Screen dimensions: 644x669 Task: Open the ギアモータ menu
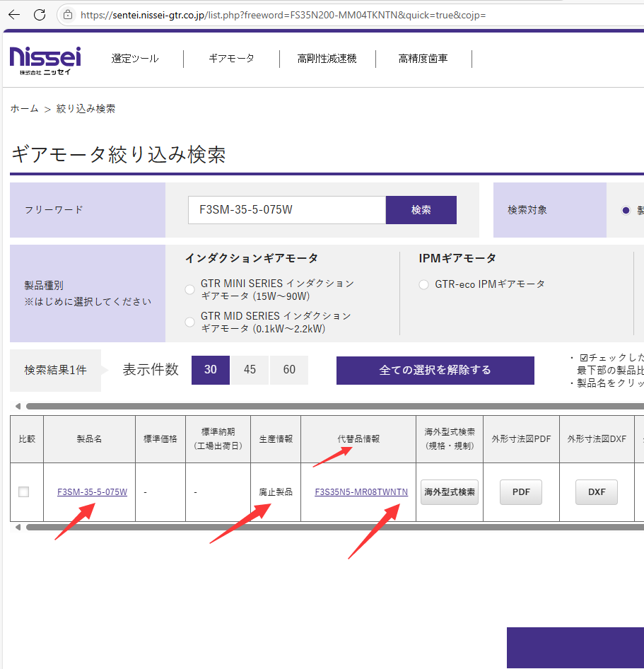tap(232, 59)
